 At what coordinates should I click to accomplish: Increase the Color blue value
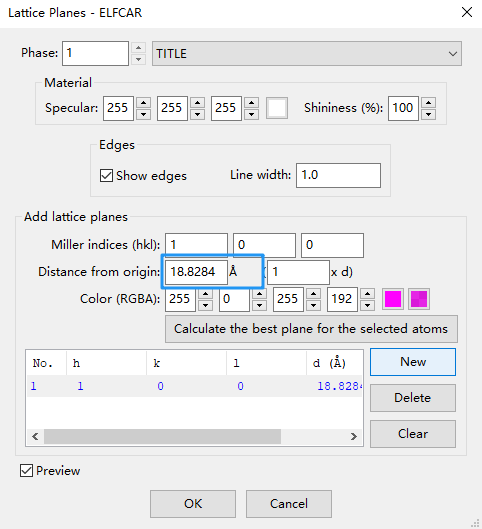click(x=313, y=294)
